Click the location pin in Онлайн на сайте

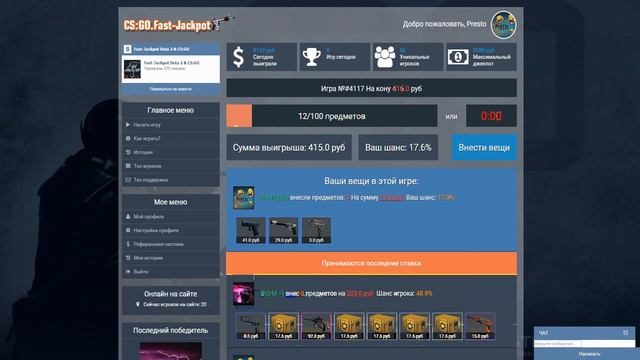138,304
